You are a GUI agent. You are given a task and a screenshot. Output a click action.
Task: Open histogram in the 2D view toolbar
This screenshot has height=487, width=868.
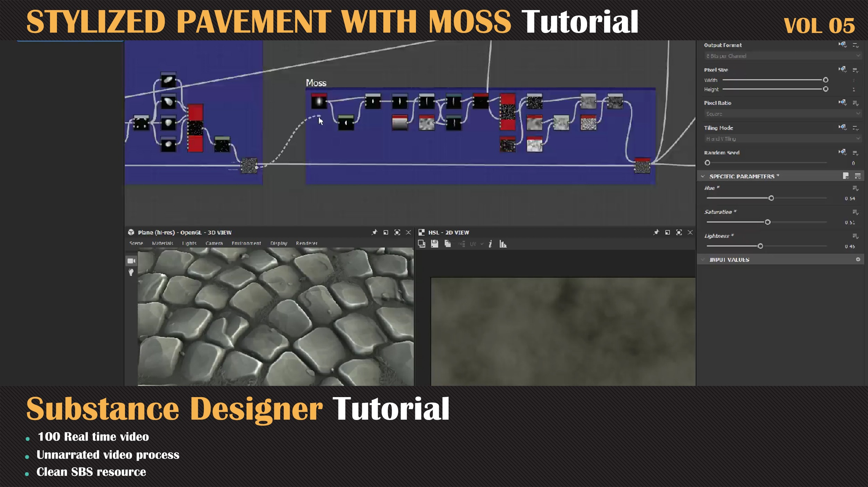(503, 244)
